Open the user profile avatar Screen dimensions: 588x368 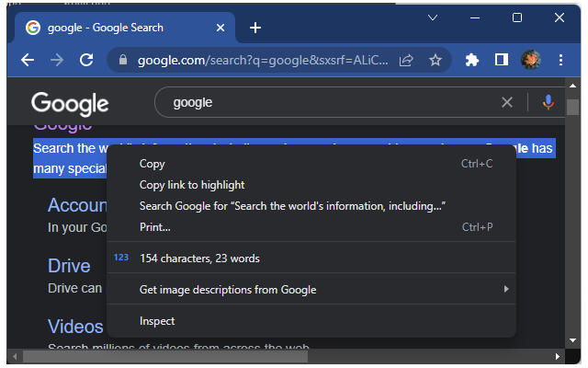[531, 60]
